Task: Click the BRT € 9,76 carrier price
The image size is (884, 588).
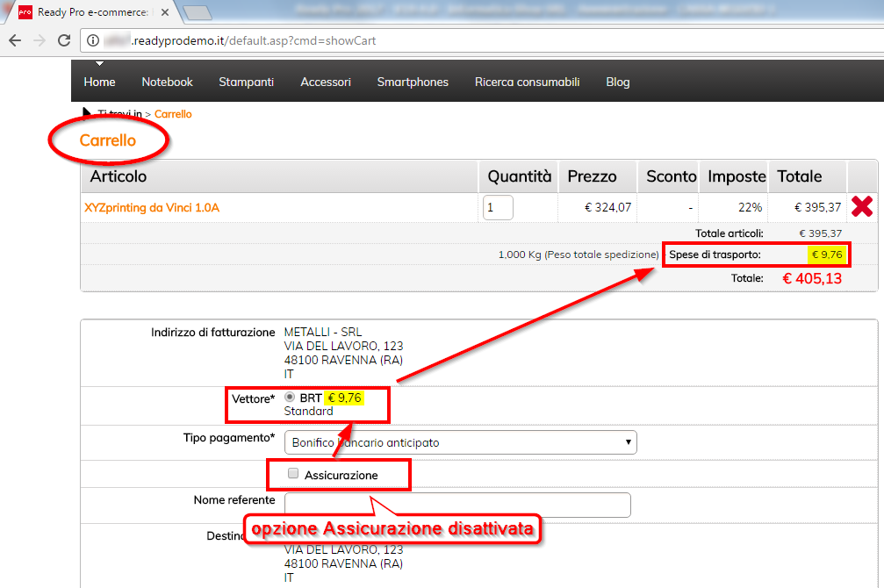Action: [344, 398]
